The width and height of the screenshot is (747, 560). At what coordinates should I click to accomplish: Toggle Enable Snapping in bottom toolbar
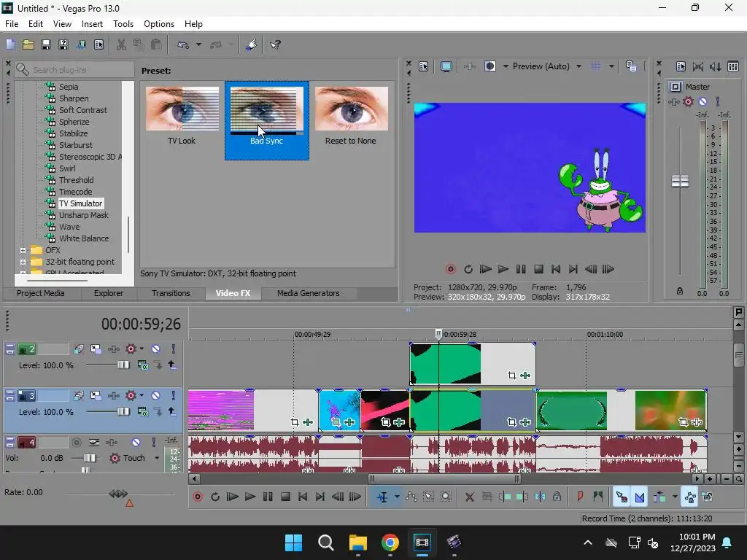pyautogui.click(x=622, y=497)
